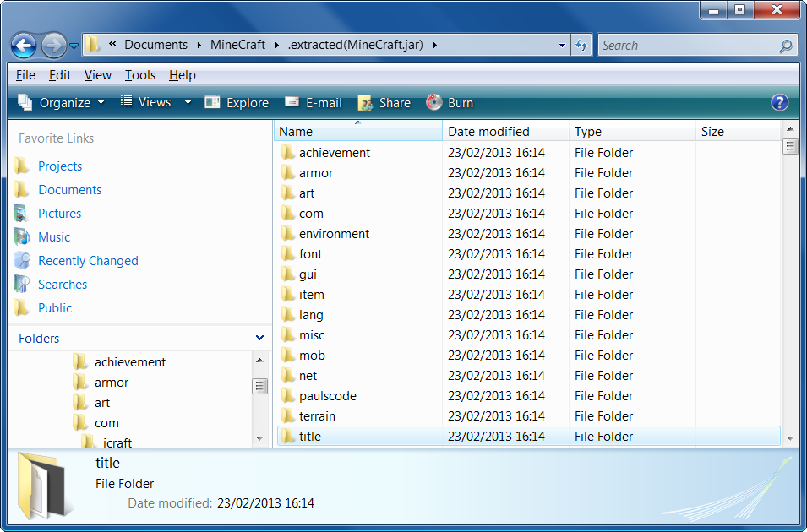Screen dimensions: 807x532
Task: Collapse the Folders pane chevron
Action: click(259, 338)
